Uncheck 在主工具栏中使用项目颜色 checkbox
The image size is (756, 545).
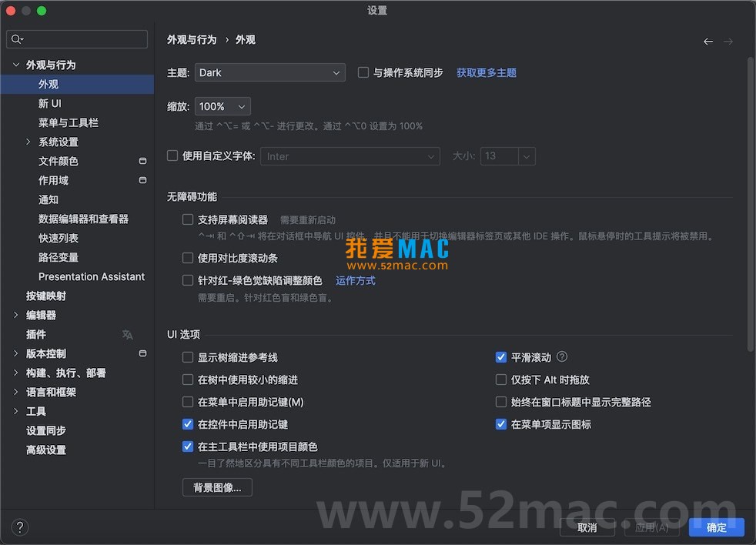pos(188,446)
